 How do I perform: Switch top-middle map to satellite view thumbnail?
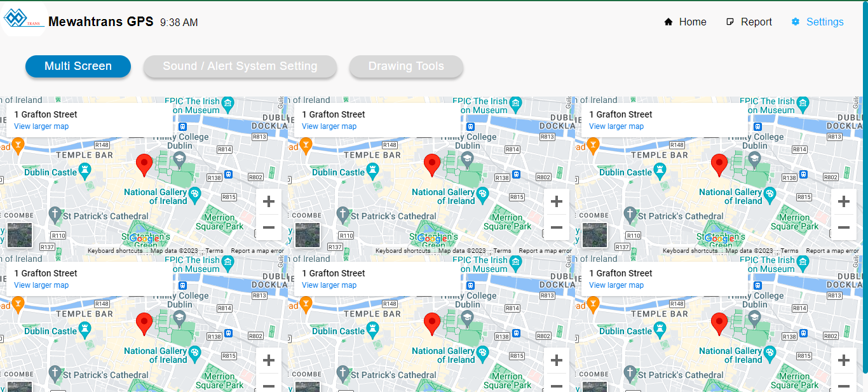[x=308, y=235]
